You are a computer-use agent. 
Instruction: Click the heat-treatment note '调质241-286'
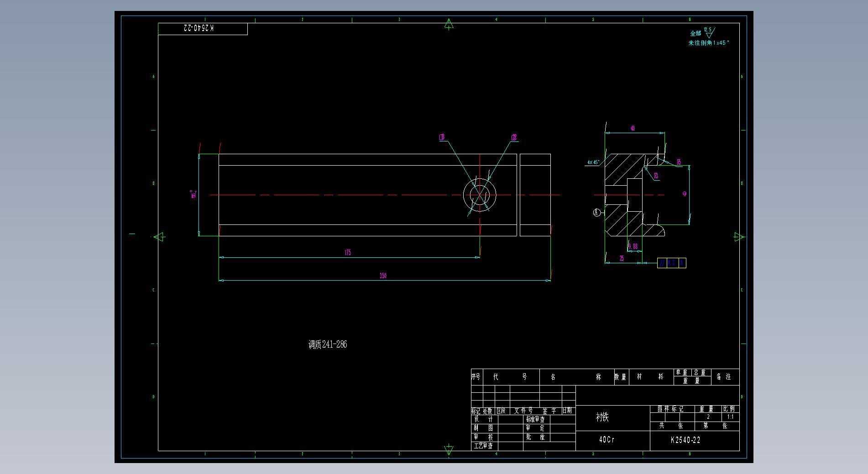coord(328,344)
